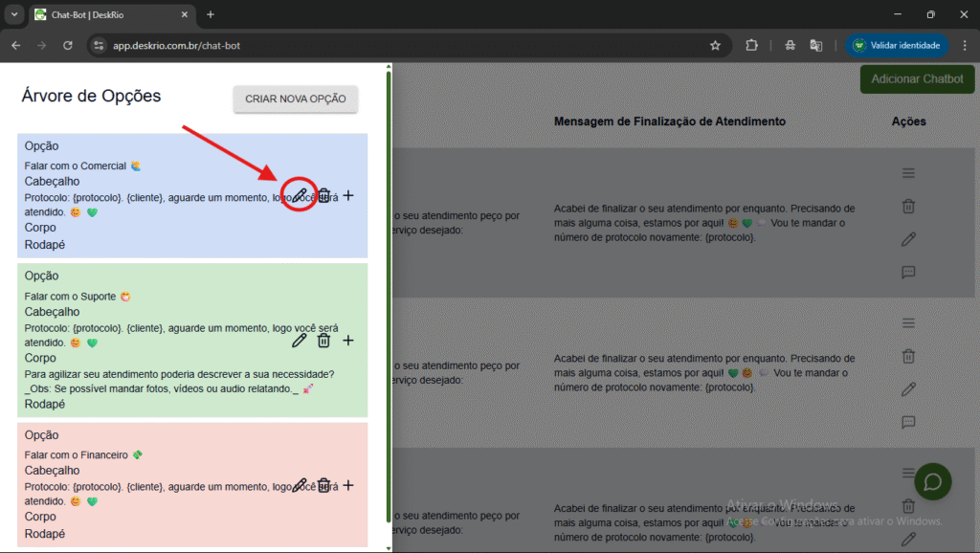
Task: Reload the page
Action: tap(68, 46)
